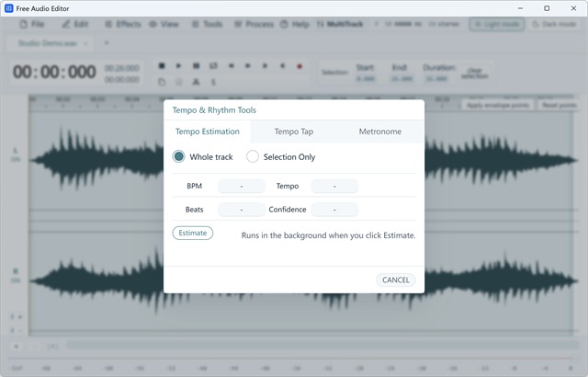Add a new file tab with plus

107,43
